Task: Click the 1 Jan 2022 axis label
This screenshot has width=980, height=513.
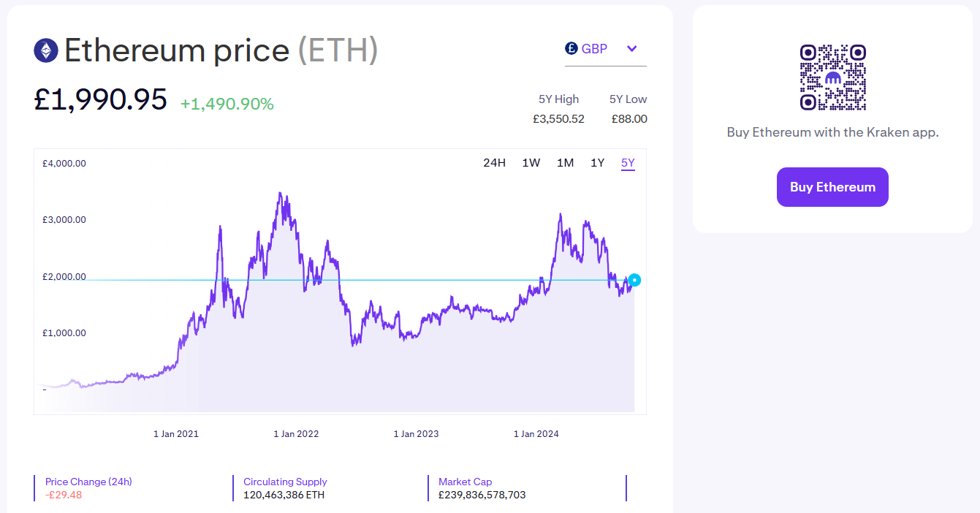Action: coord(296,433)
